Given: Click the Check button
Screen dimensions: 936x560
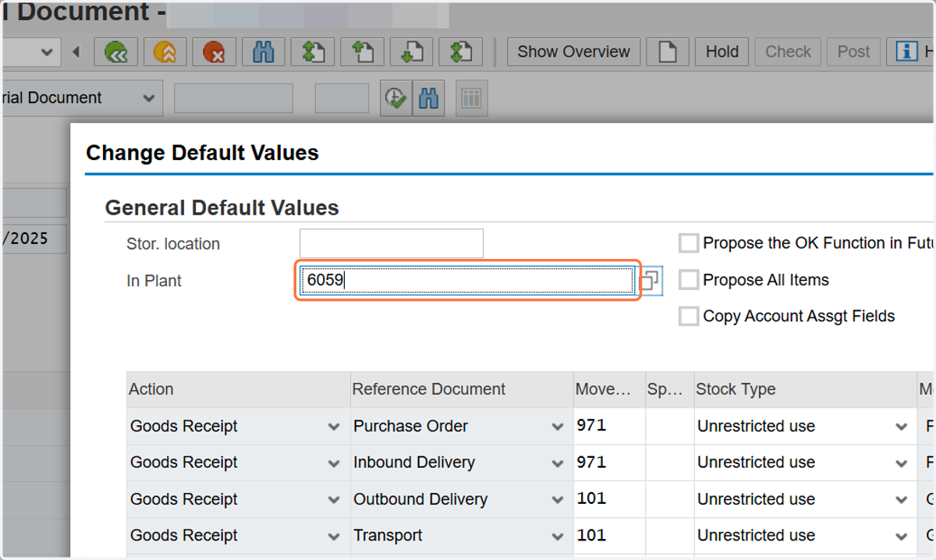Looking at the screenshot, I should [x=788, y=52].
